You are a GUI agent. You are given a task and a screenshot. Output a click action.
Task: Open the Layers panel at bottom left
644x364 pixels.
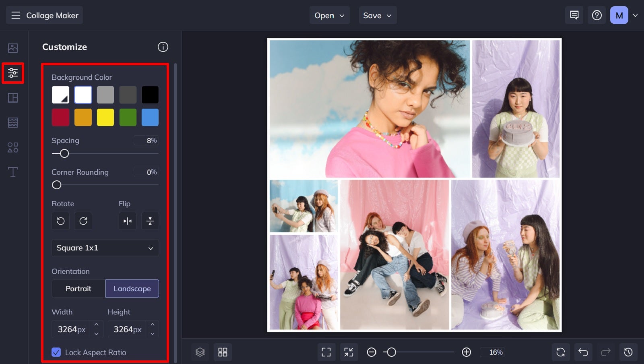pos(200,352)
